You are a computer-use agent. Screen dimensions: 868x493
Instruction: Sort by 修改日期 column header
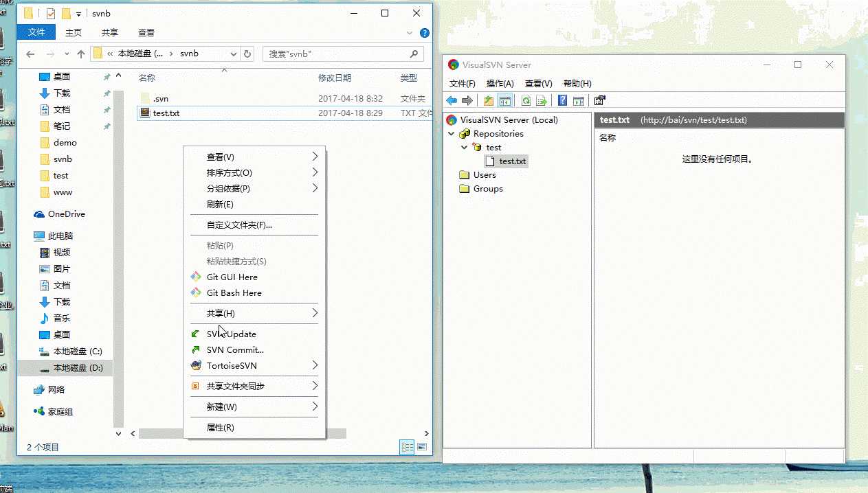(x=335, y=78)
